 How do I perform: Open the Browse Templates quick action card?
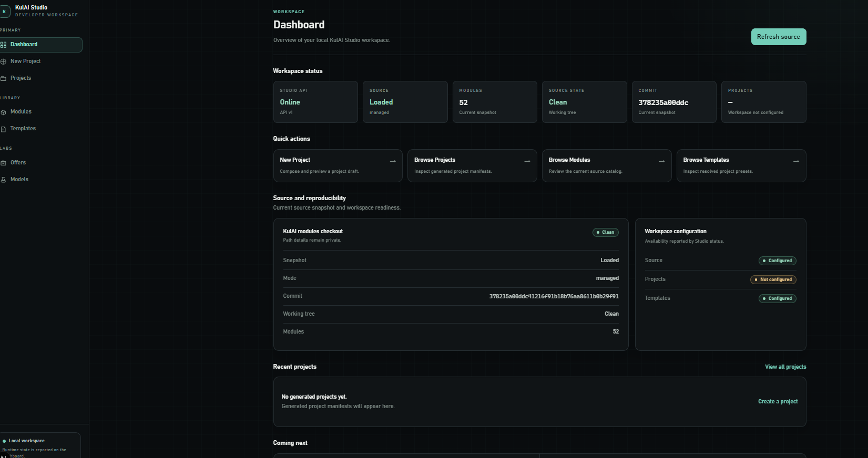pos(741,166)
